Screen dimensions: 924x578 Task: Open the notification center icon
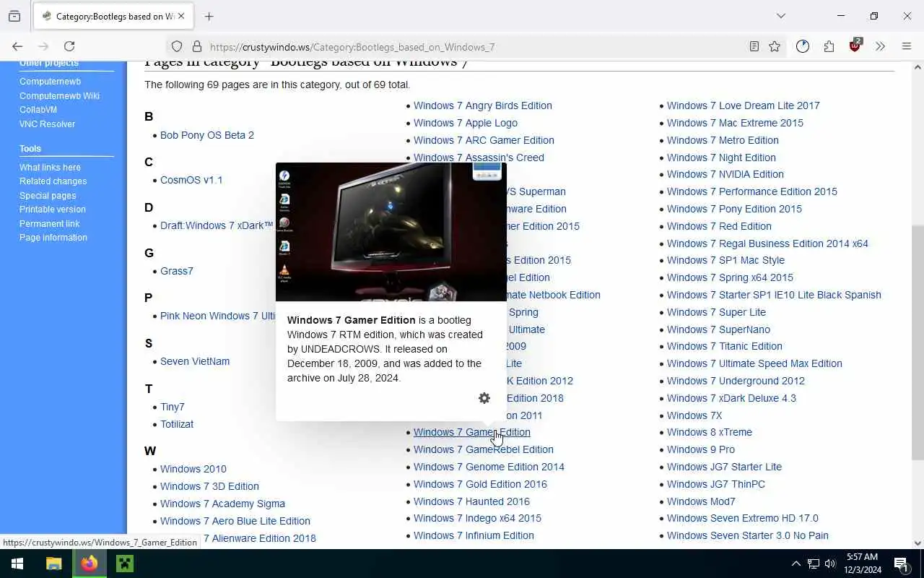[x=901, y=564]
